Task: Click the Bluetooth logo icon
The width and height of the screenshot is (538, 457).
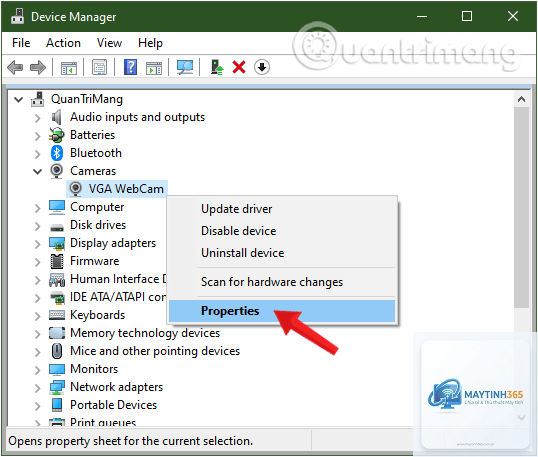Action: click(57, 153)
